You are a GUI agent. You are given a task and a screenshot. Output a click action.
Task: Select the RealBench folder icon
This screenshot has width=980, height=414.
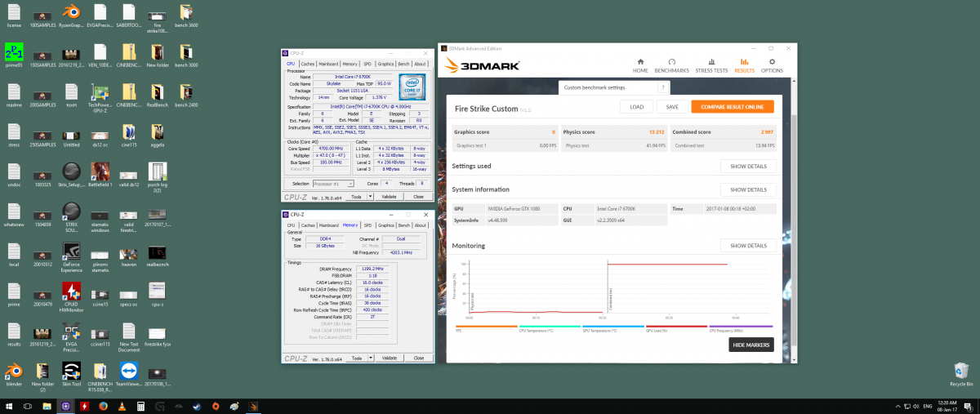tap(158, 96)
